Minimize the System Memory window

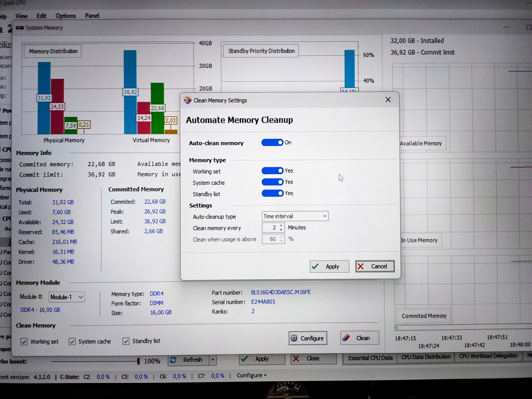(507, 27)
